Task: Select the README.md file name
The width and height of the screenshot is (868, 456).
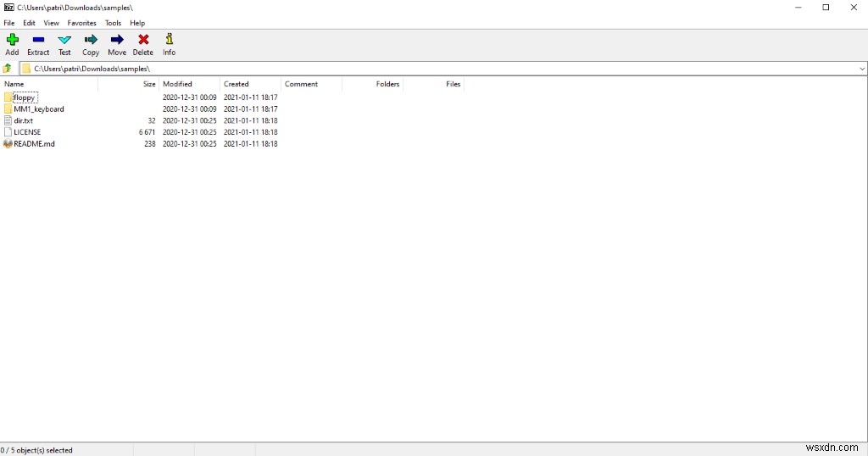Action: tap(34, 144)
